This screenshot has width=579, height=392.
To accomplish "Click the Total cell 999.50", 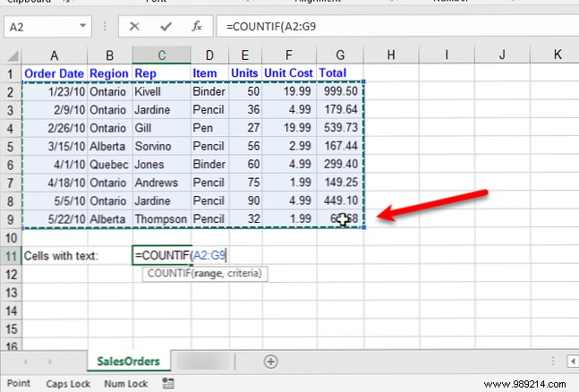I will pos(340,91).
